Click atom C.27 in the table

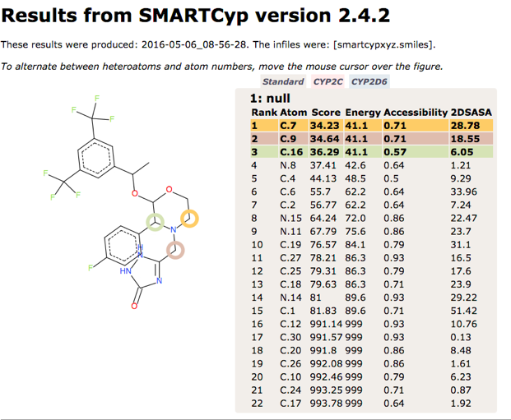tap(290, 258)
